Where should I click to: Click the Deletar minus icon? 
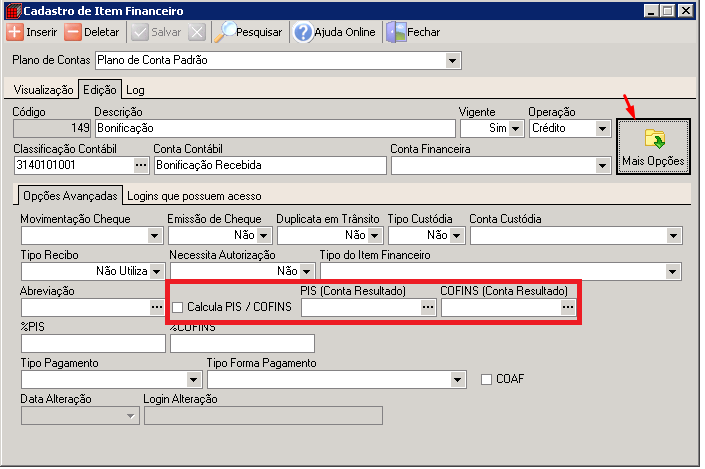click(72, 32)
